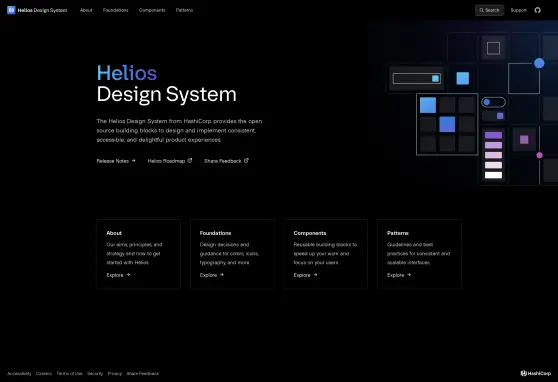The image size is (558, 382).
Task: Click the Helios Design System header title
Action: 42,10
